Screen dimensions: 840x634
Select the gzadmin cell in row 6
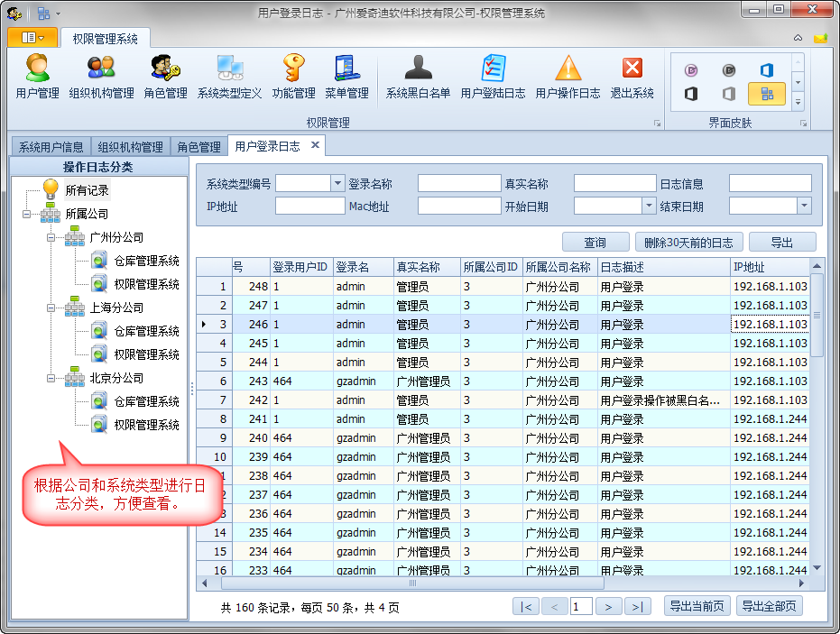pos(364,381)
